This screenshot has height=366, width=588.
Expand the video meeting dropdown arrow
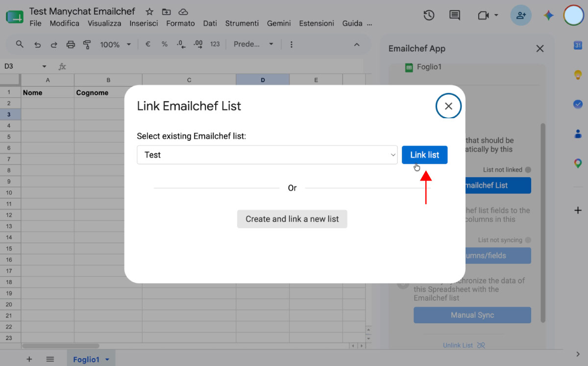coord(496,15)
